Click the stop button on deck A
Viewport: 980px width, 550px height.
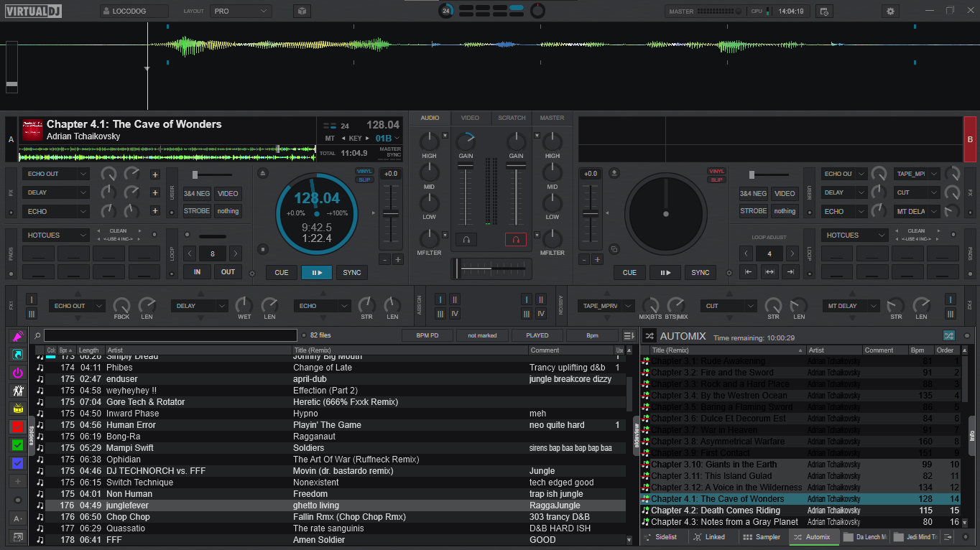[x=263, y=249]
